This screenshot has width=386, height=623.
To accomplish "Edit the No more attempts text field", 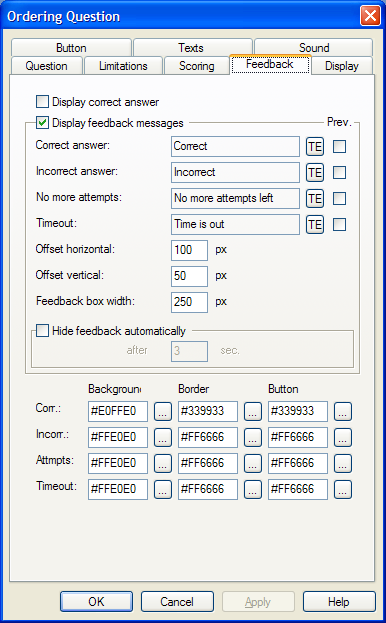I will (x=235, y=199).
